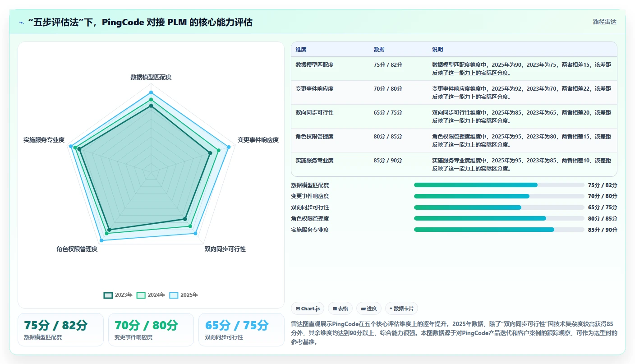
Task: Click the 2023年 data point on 数据模型匹配度 axis
Action: 151,106
